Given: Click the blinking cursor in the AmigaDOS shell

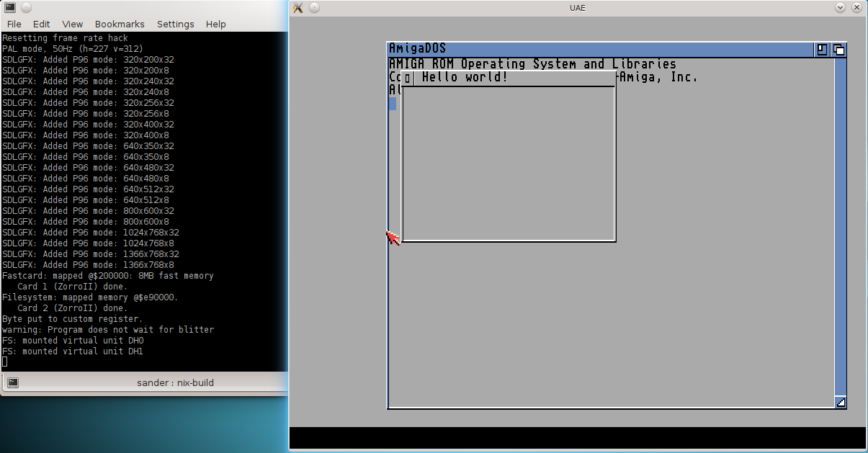Looking at the screenshot, I should pyautogui.click(x=392, y=104).
